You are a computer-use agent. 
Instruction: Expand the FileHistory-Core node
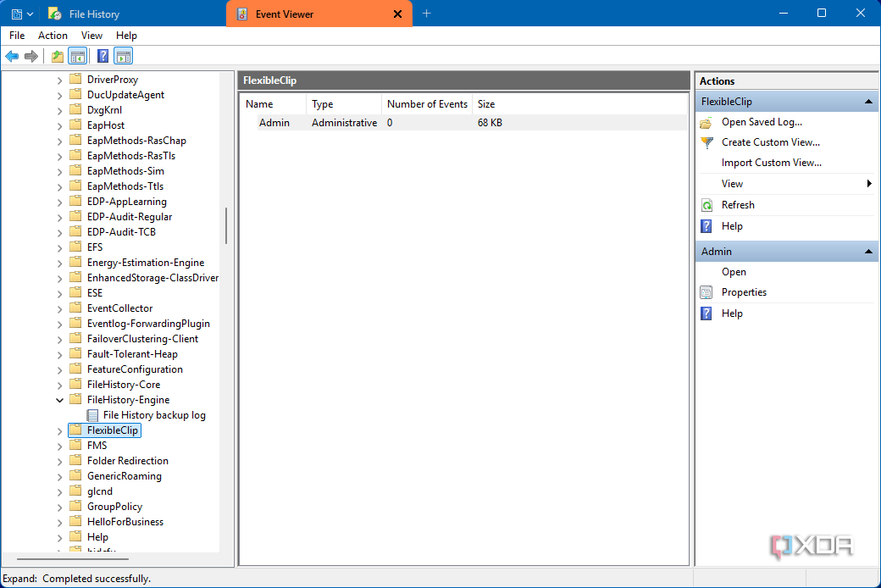[x=59, y=385]
